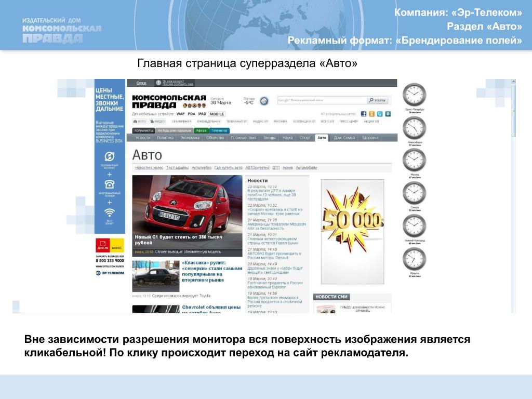Open the blue Телевизор tab
Viewport: 532px width, 399px height.
pos(219,130)
